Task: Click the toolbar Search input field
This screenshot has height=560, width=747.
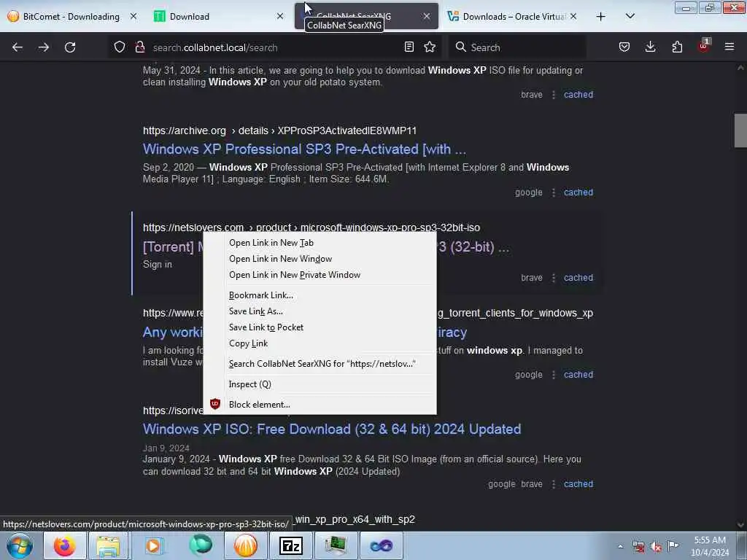Action: pyautogui.click(x=517, y=47)
